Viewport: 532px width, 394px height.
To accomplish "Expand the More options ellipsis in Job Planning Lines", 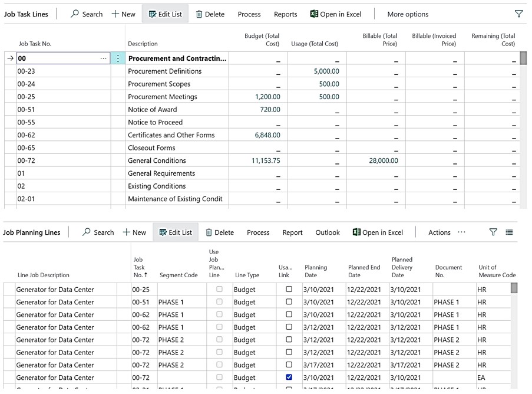I will click(461, 232).
